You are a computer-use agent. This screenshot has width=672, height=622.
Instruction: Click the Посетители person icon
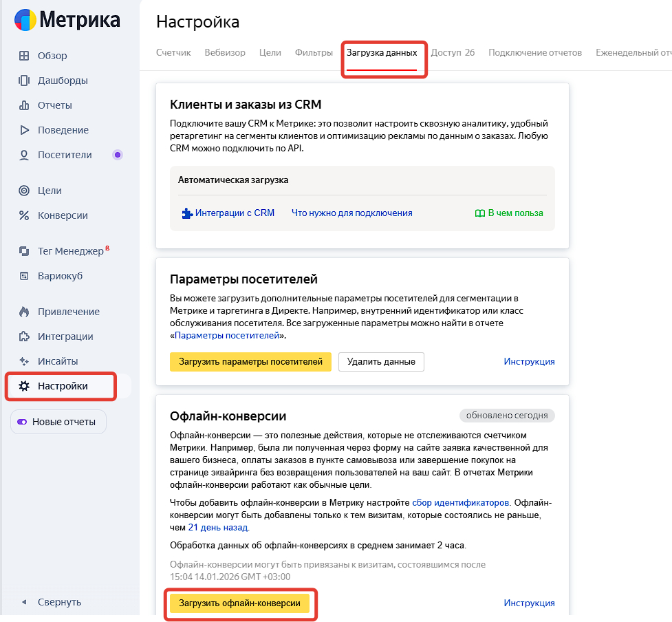point(24,155)
